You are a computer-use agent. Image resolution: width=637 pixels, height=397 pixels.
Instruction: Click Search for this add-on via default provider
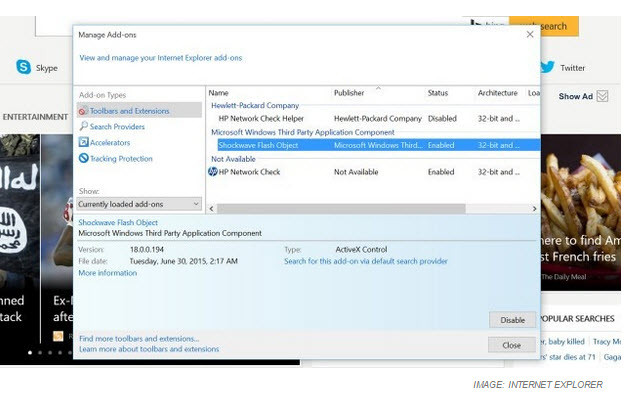pos(366,261)
